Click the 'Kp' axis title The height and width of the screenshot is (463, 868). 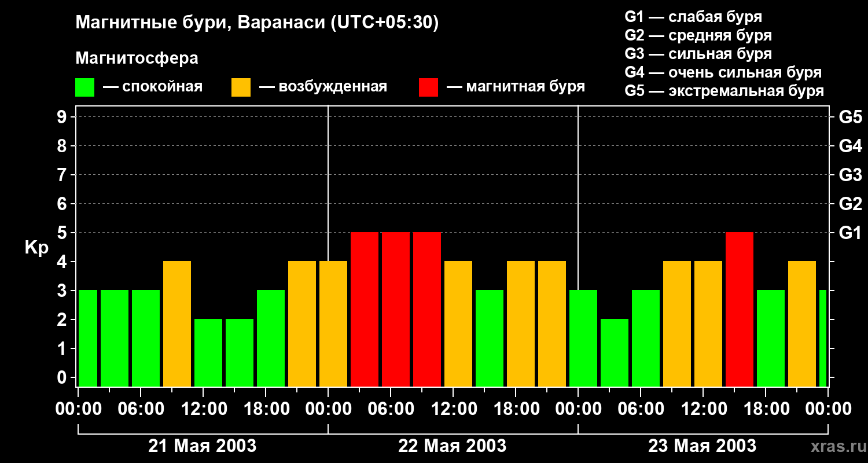[x=36, y=248]
